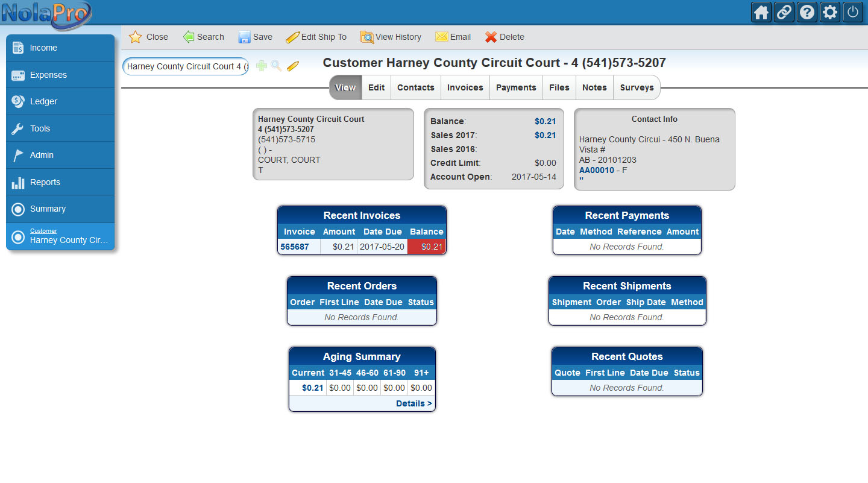Click the Details link in Aging Summary
This screenshot has height=483, width=868.
414,403
